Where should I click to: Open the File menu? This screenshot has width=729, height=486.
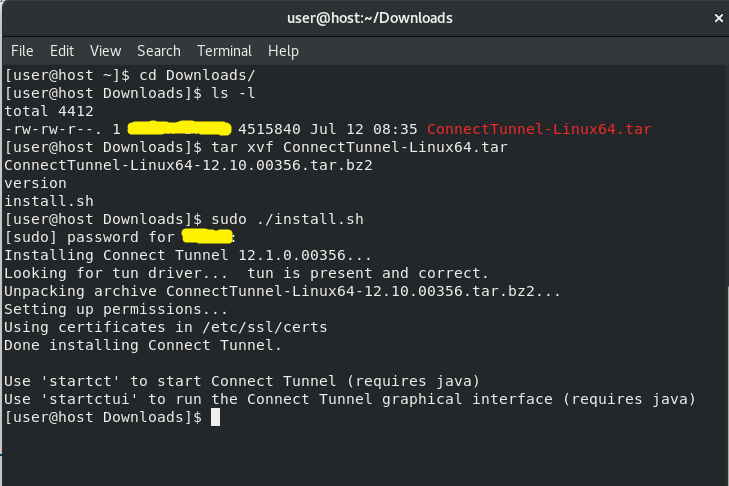click(22, 50)
